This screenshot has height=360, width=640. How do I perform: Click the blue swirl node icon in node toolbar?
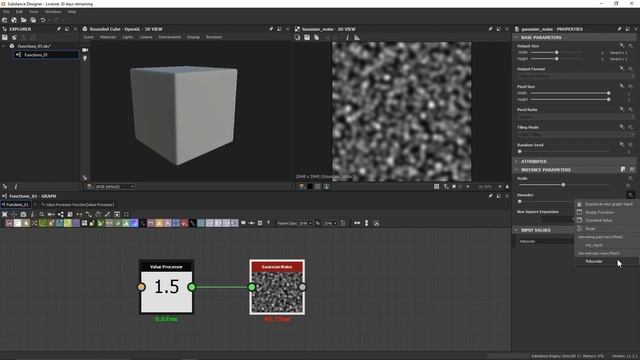point(134,223)
